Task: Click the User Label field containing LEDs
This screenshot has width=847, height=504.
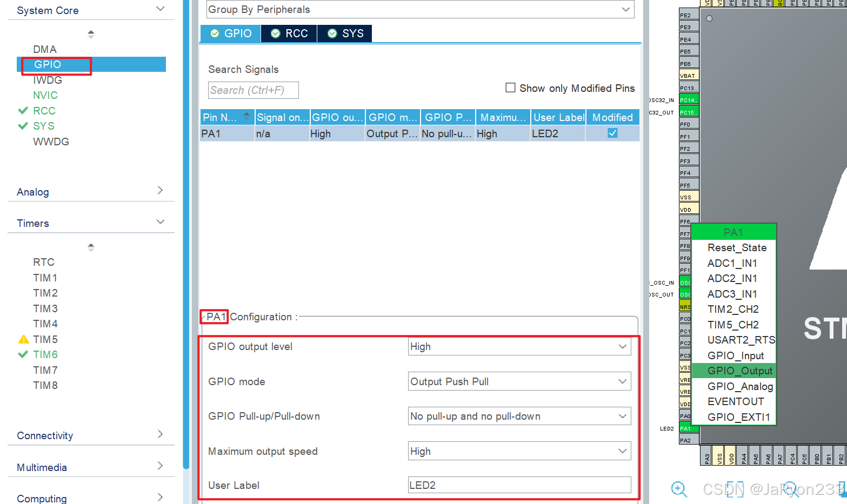Action: click(x=519, y=485)
